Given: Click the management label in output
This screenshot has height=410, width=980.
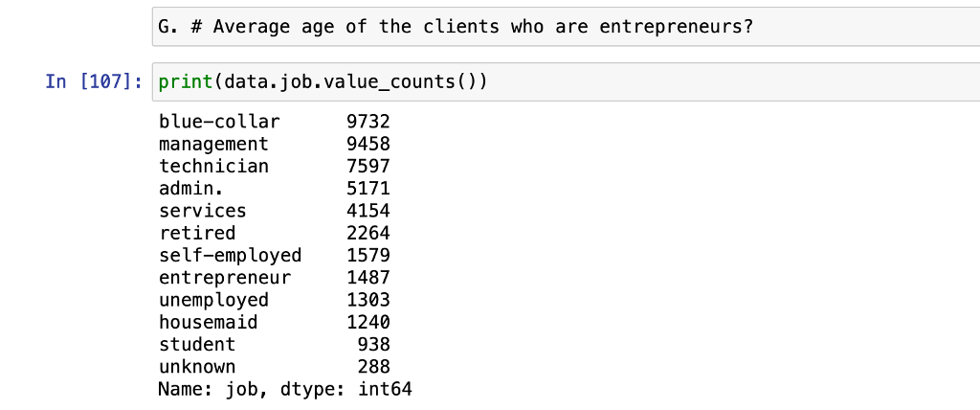Looking at the screenshot, I should [x=213, y=144].
